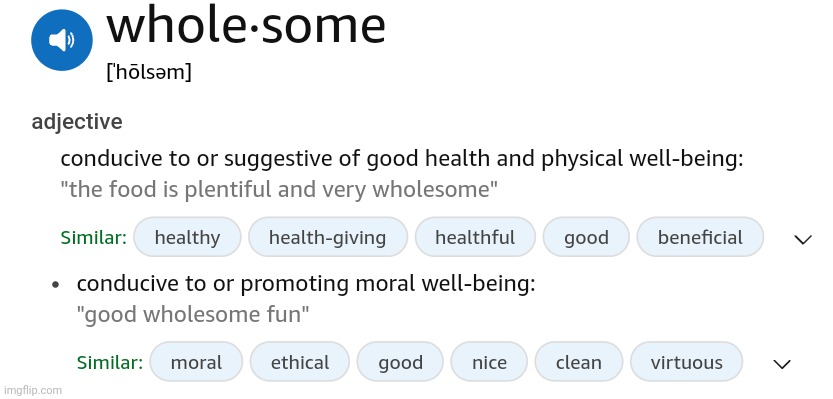Select the "health-giving" synonym chip
This screenshot has width=833, height=399.
point(327,237)
